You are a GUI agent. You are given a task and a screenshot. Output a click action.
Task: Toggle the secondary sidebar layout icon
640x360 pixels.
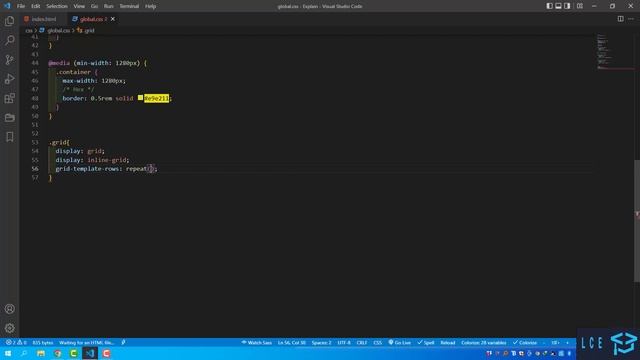[567, 6]
